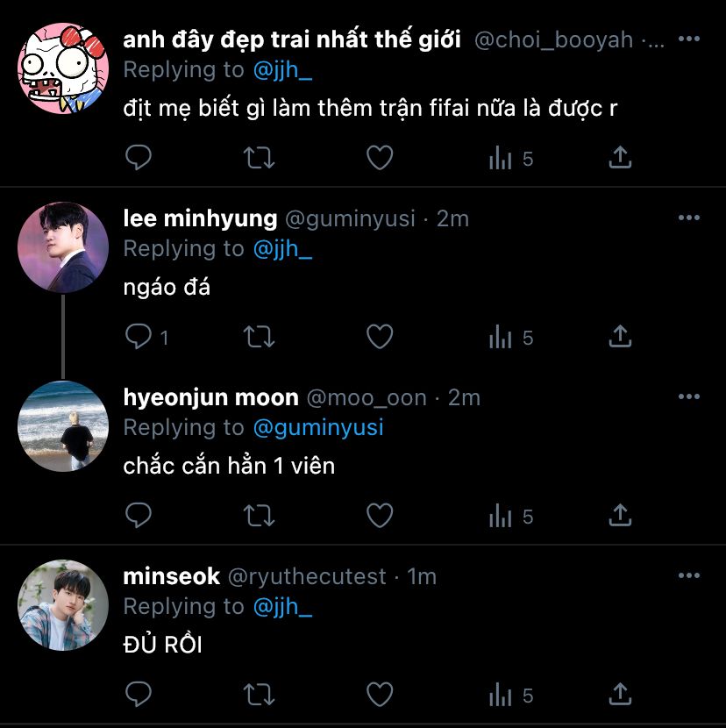The width and height of the screenshot is (726, 728).
Task: Open reply thread on lee minhyung's tweet
Action: (x=146, y=337)
